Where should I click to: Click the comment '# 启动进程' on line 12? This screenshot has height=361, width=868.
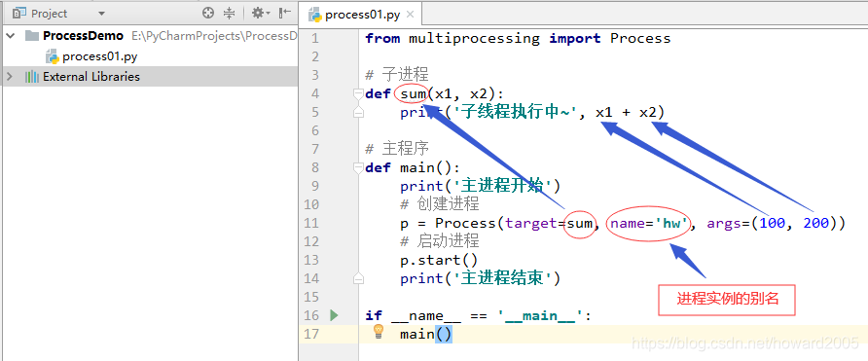[440, 241]
